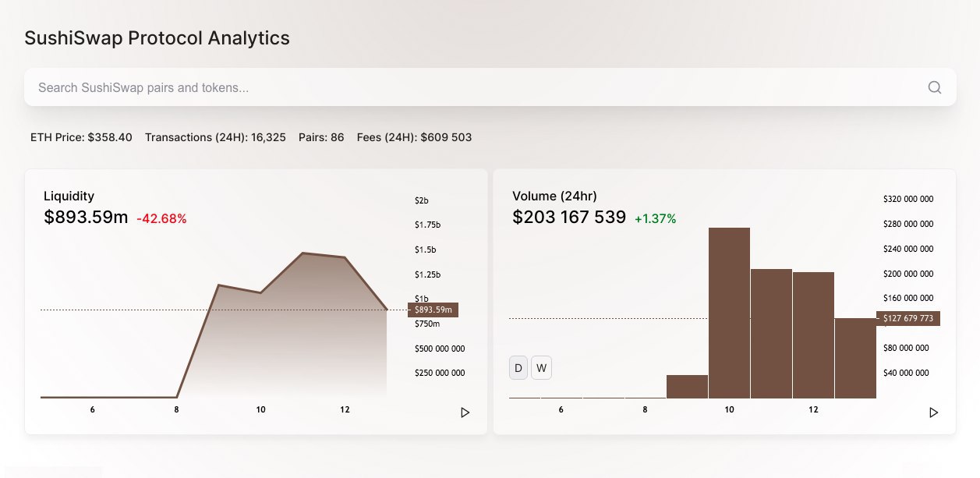Click the $203 167 539 Volume total
Screen dimensions: 980x478
coord(569,217)
